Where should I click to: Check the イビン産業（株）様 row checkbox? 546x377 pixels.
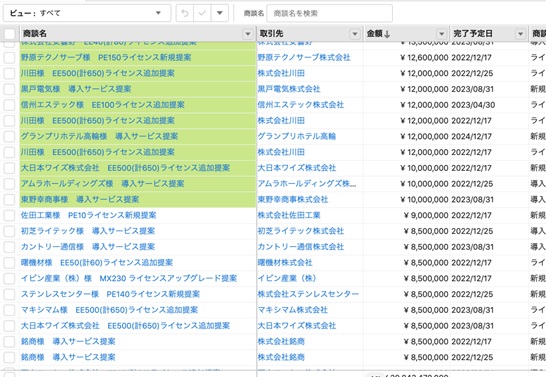[x=9, y=278]
